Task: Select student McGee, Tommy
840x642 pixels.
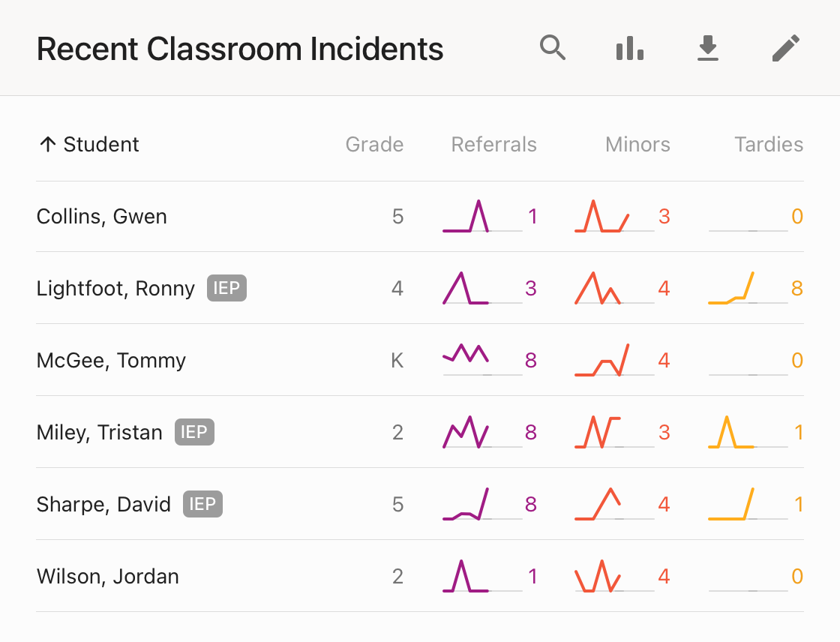Action: [111, 361]
